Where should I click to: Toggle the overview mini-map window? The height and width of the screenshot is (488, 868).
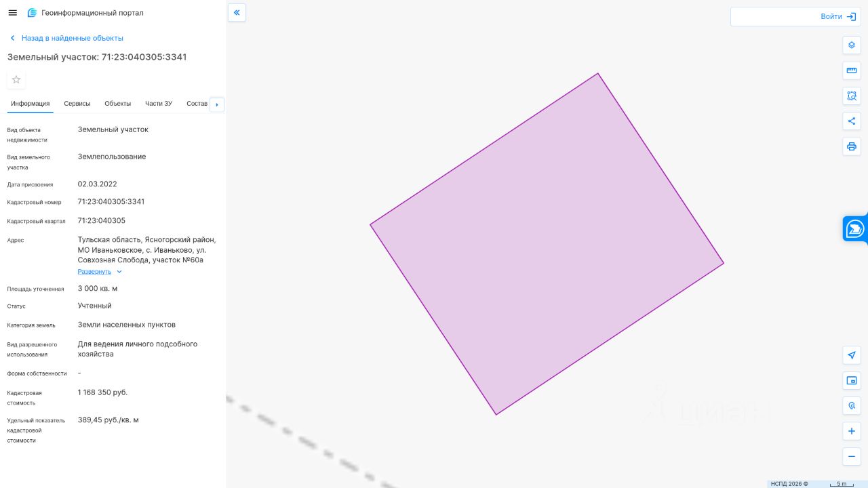point(852,380)
